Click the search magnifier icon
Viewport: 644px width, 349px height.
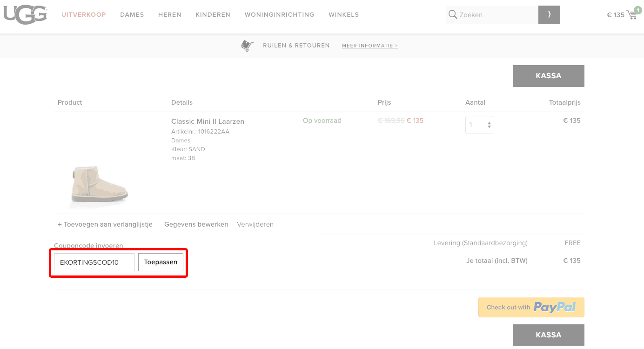(x=452, y=14)
